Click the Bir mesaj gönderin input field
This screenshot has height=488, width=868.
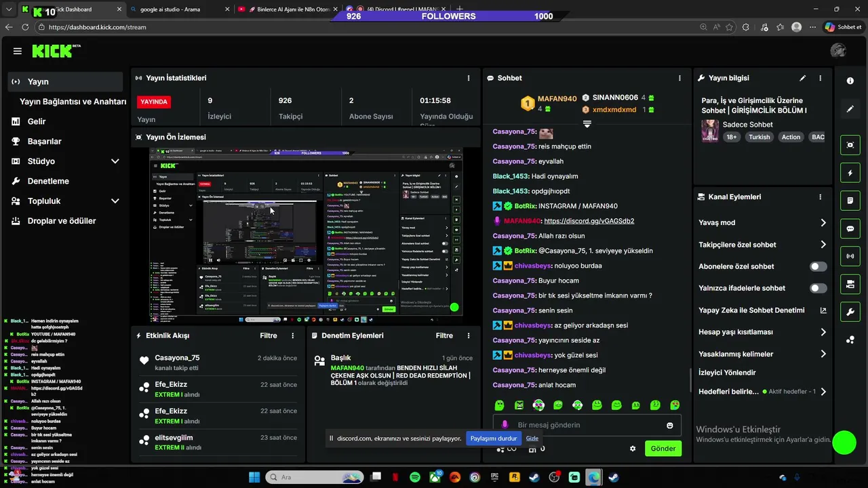click(587, 425)
